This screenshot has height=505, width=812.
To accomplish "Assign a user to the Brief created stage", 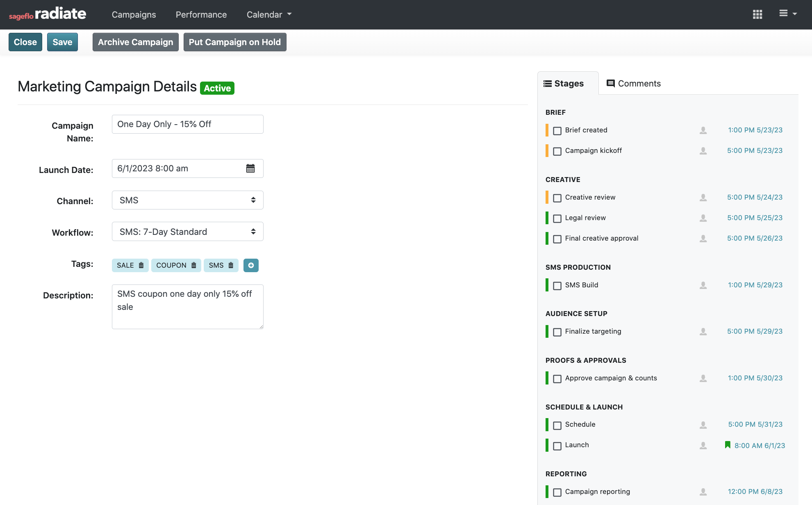I will click(703, 131).
